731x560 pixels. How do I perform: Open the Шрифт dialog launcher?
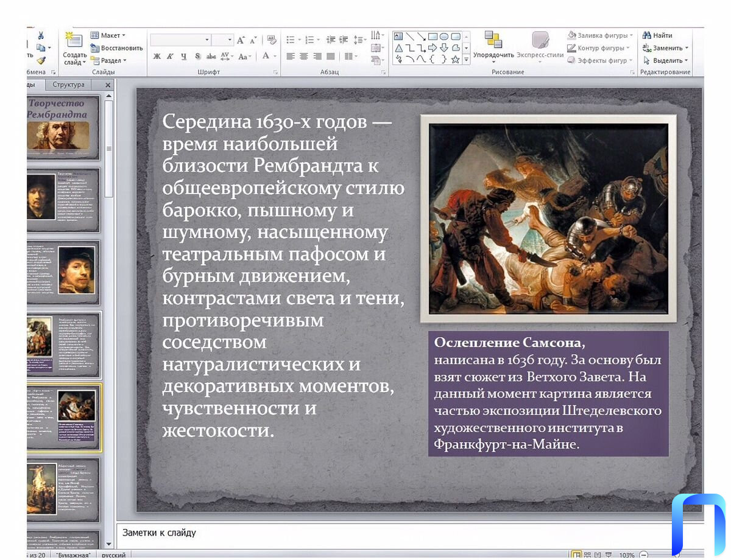[x=275, y=72]
